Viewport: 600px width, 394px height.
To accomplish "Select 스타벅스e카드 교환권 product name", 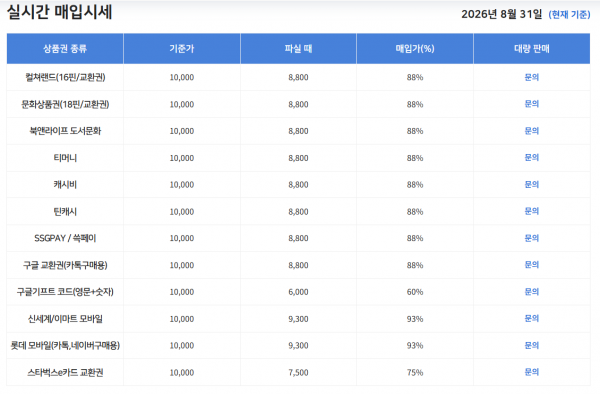I will coord(65,372).
